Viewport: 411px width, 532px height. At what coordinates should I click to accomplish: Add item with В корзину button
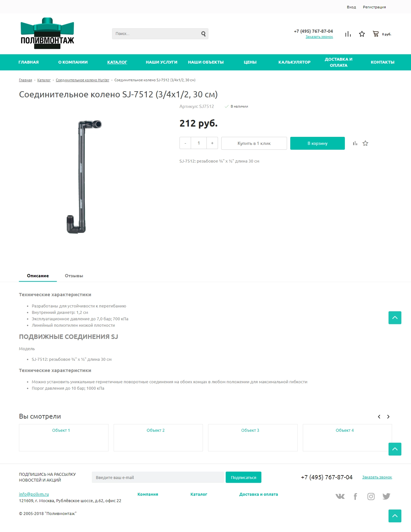tap(318, 143)
